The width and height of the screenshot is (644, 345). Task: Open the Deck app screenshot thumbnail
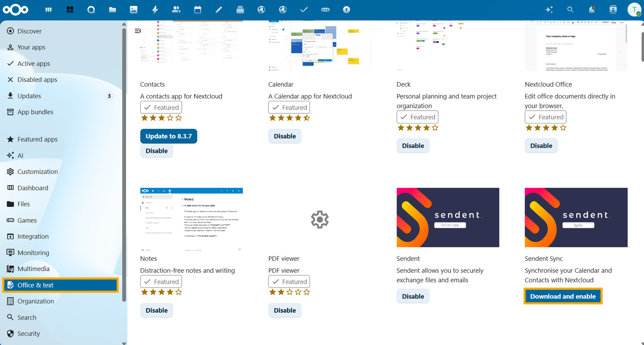[x=448, y=46]
